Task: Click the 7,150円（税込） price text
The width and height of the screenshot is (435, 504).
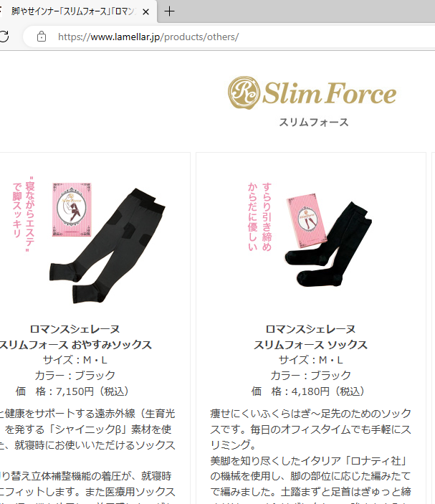Action: coord(93,391)
